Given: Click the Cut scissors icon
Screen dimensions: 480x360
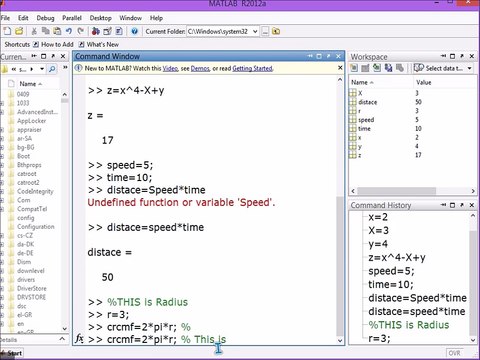Looking at the screenshot, I should (x=34, y=31).
